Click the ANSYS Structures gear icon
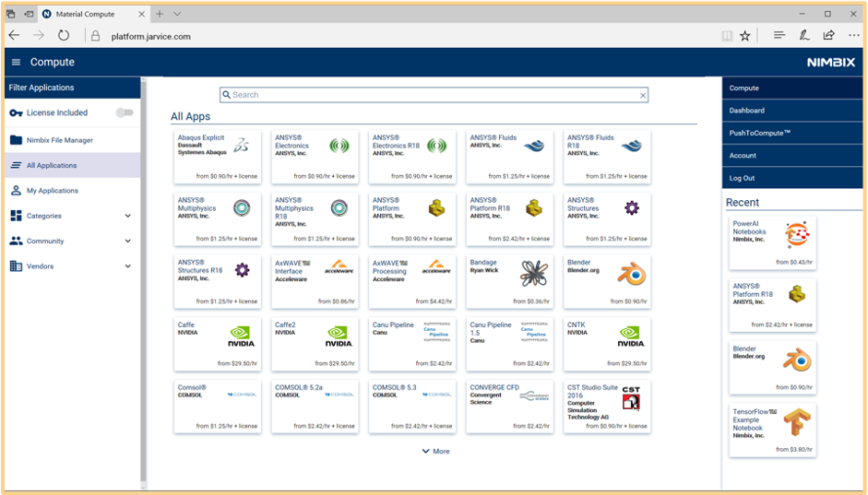868x495 pixels. point(632,208)
